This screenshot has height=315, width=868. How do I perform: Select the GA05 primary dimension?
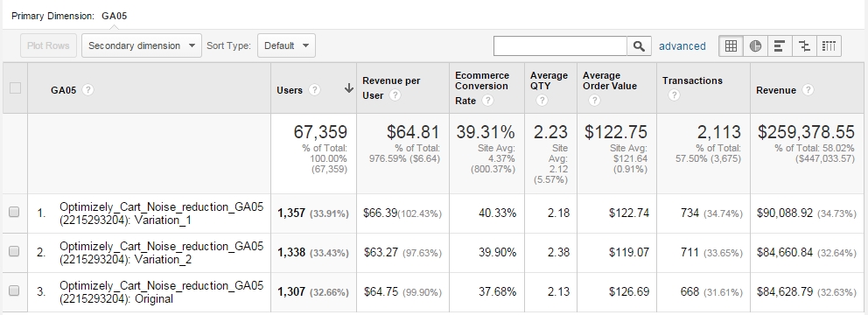[114, 16]
